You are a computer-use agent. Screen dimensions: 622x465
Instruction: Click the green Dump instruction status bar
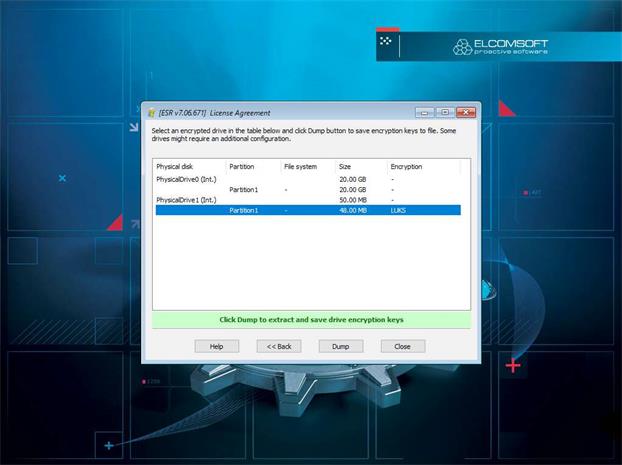[x=310, y=320]
